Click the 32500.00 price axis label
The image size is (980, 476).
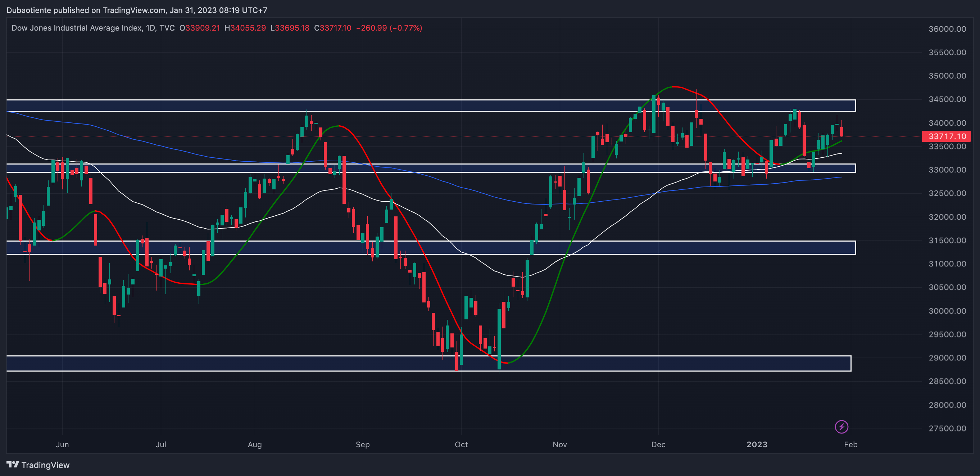(947, 193)
